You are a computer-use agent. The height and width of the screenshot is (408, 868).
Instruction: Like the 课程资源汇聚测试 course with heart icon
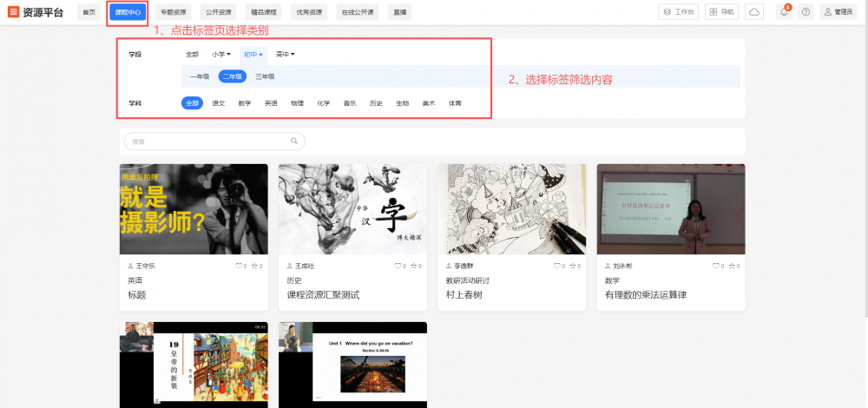click(x=397, y=267)
